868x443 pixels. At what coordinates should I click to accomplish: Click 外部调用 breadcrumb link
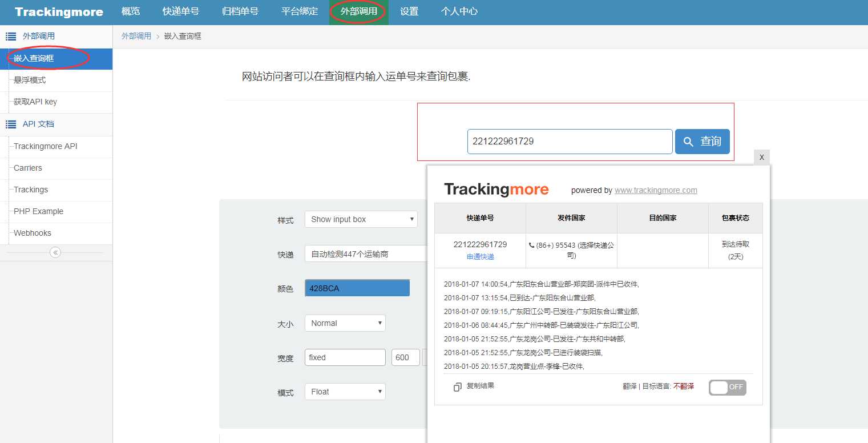tap(136, 36)
